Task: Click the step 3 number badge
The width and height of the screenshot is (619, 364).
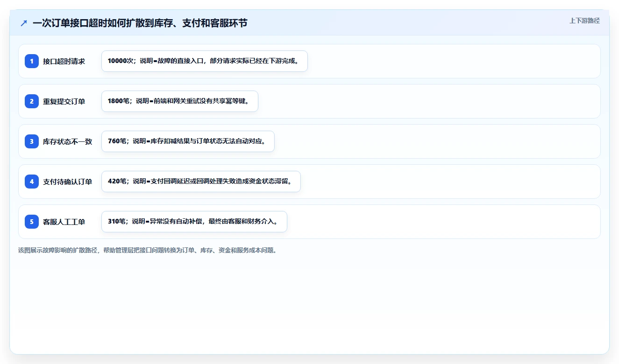Action: 32,141
